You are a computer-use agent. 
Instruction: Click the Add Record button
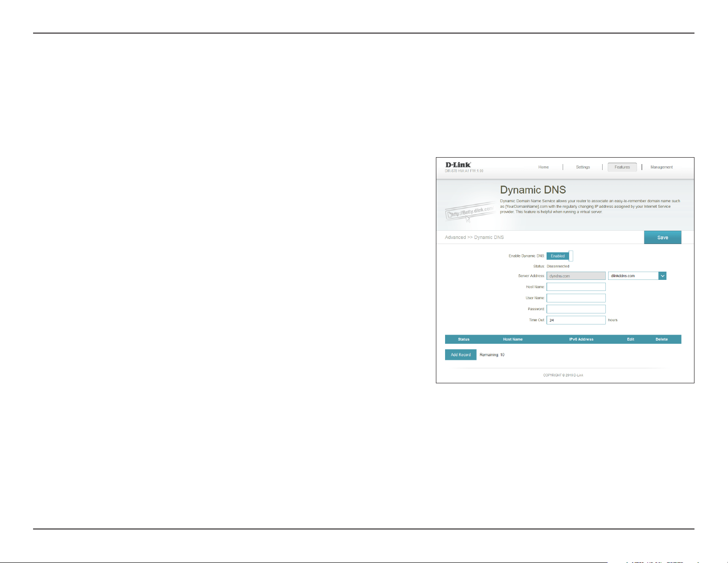[x=461, y=355]
